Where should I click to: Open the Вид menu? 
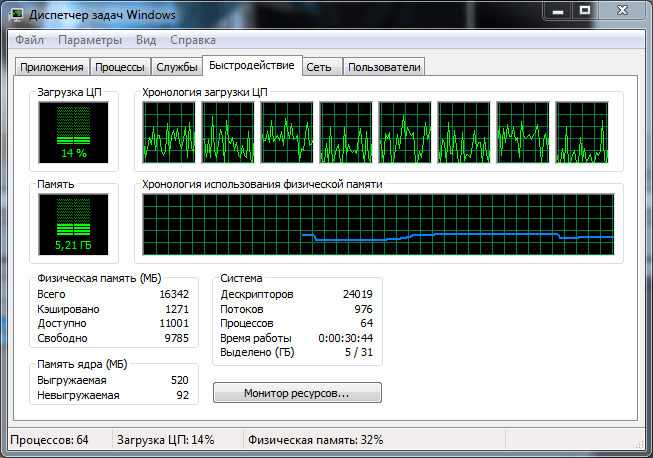click(x=146, y=40)
